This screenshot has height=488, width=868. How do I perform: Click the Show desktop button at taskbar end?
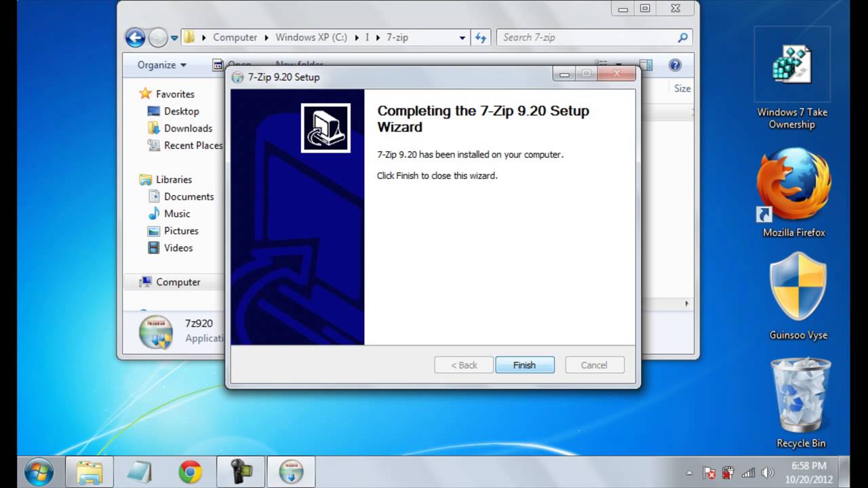844,472
